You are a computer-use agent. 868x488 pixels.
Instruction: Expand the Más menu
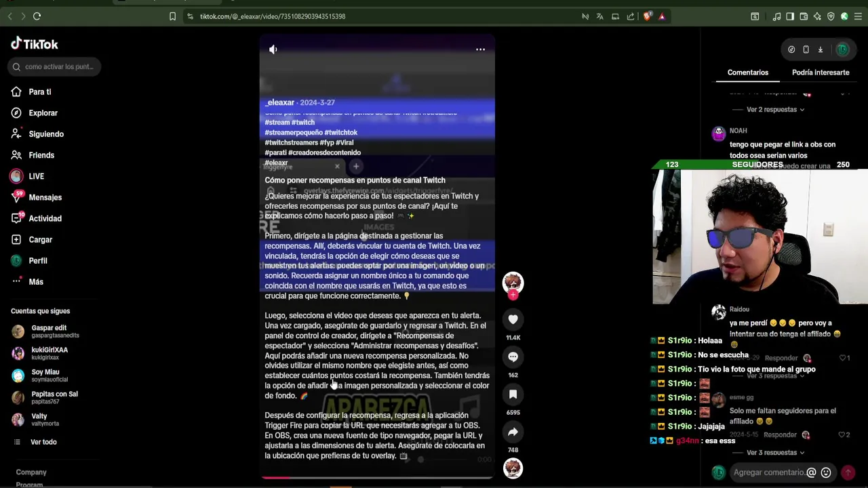click(28, 282)
